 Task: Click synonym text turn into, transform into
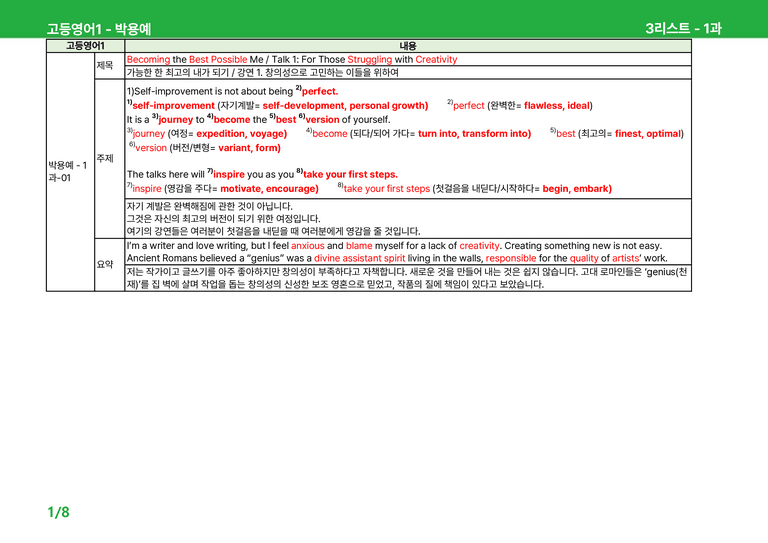[474, 134]
